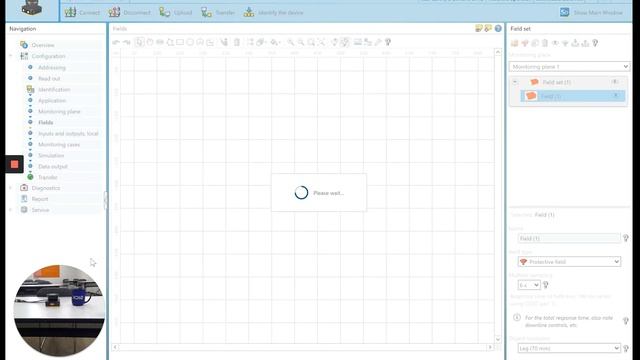640x360 pixels.
Task: Collapse the Field set (1) node
Action: click(x=515, y=82)
